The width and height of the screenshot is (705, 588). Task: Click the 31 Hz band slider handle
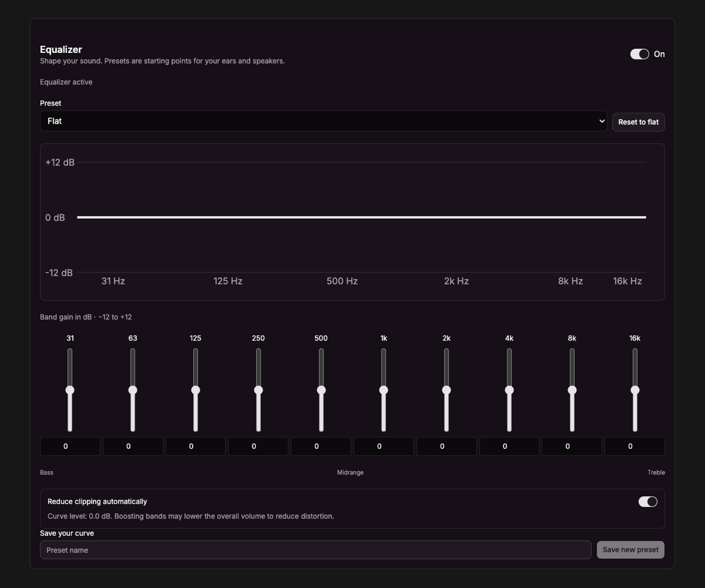click(x=70, y=390)
